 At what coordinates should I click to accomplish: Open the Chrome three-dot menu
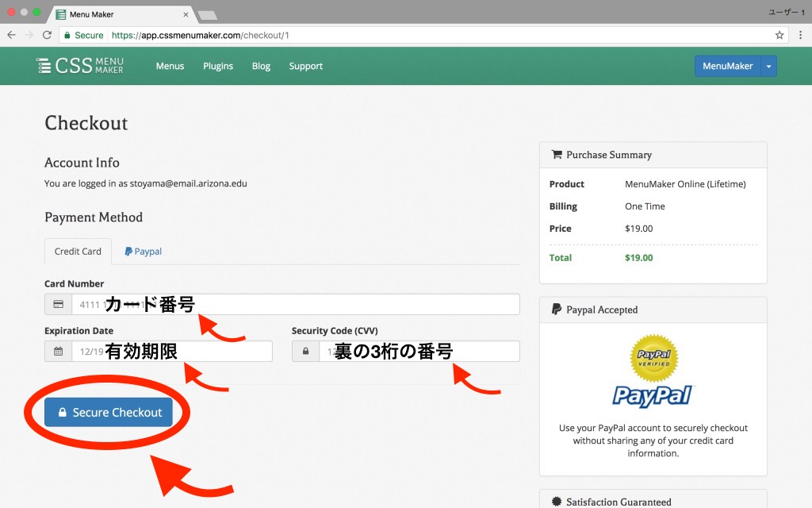[800, 35]
